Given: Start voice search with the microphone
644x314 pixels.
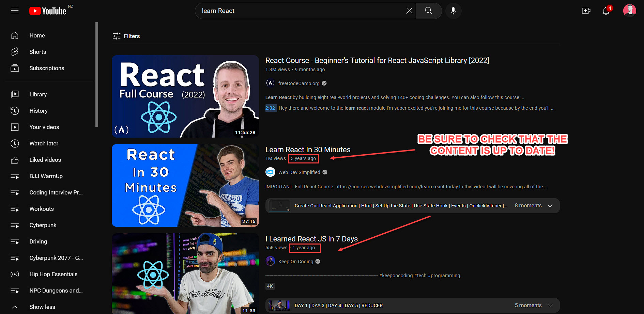Looking at the screenshot, I should click(x=453, y=11).
